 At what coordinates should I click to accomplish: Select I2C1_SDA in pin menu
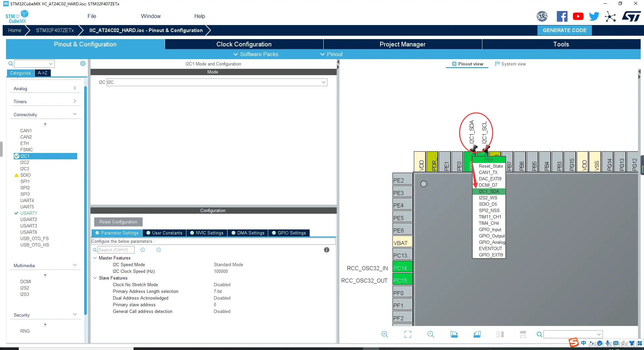(x=489, y=191)
